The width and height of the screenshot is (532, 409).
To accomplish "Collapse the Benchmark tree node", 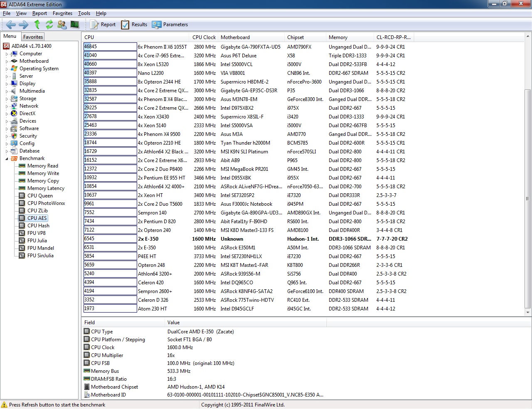I will 7,159.
